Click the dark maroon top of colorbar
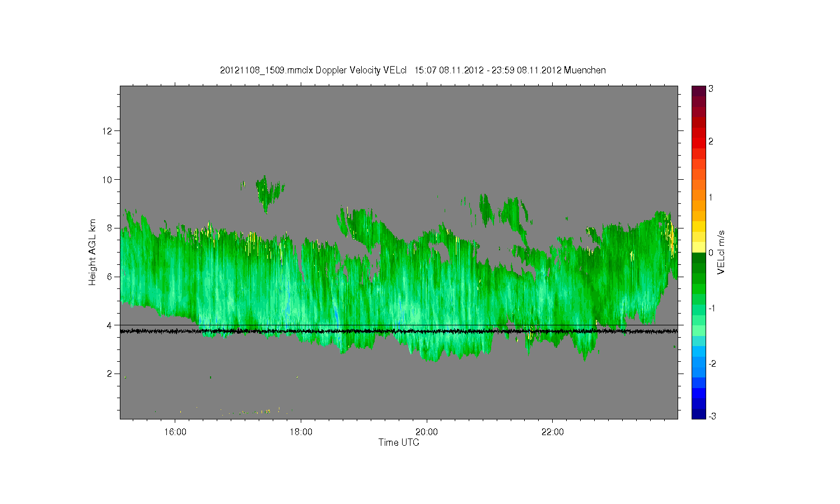840x504 pixels. click(x=698, y=91)
